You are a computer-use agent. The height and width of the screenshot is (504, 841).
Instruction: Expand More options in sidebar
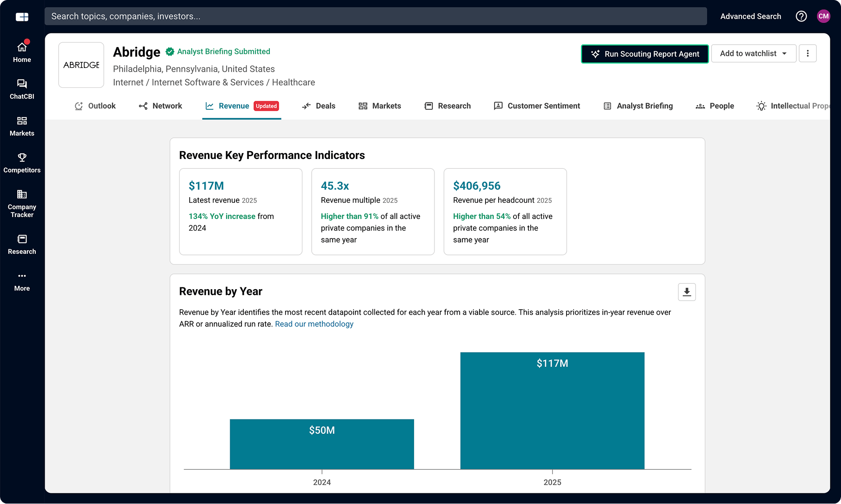point(22,281)
